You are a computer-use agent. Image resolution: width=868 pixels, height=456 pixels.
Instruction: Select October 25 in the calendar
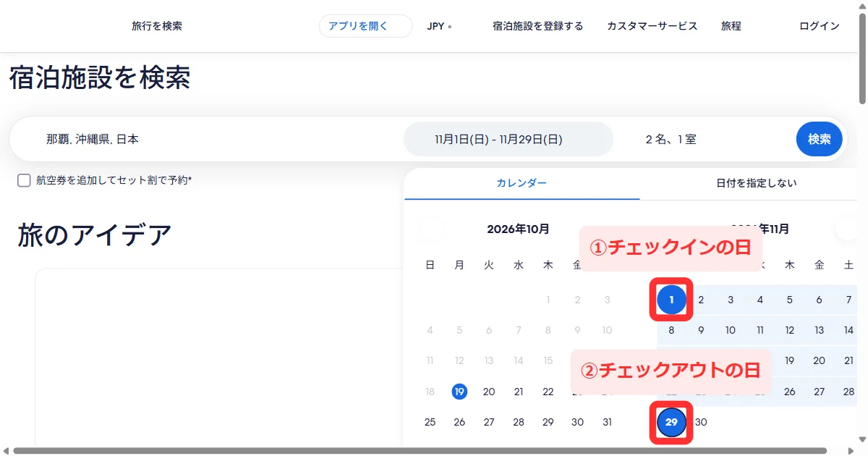click(430, 422)
